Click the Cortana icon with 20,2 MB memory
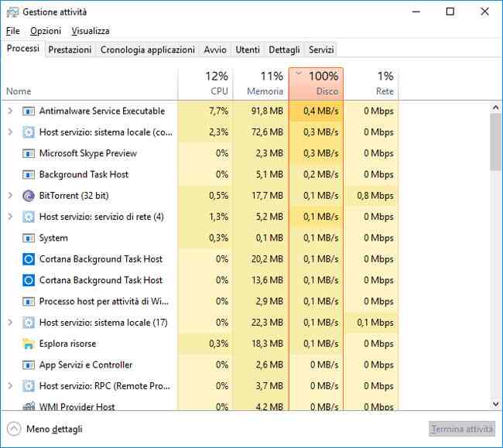The height and width of the screenshot is (448, 503). (x=28, y=259)
